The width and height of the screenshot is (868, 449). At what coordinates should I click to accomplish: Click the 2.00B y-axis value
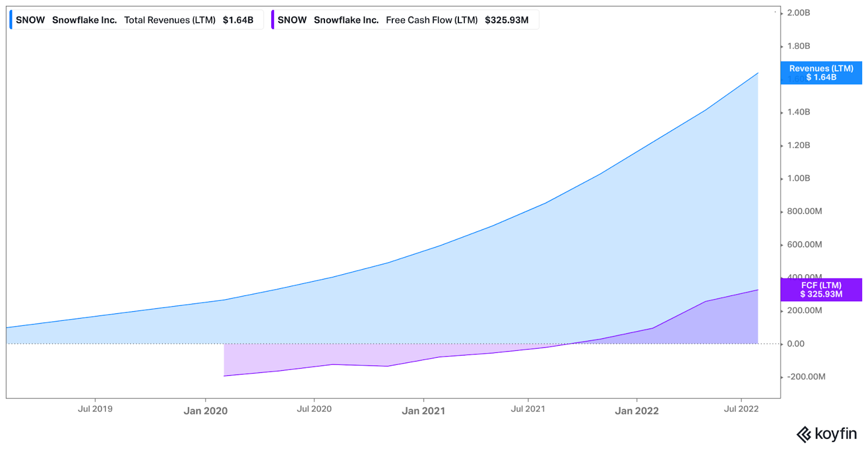tap(799, 12)
